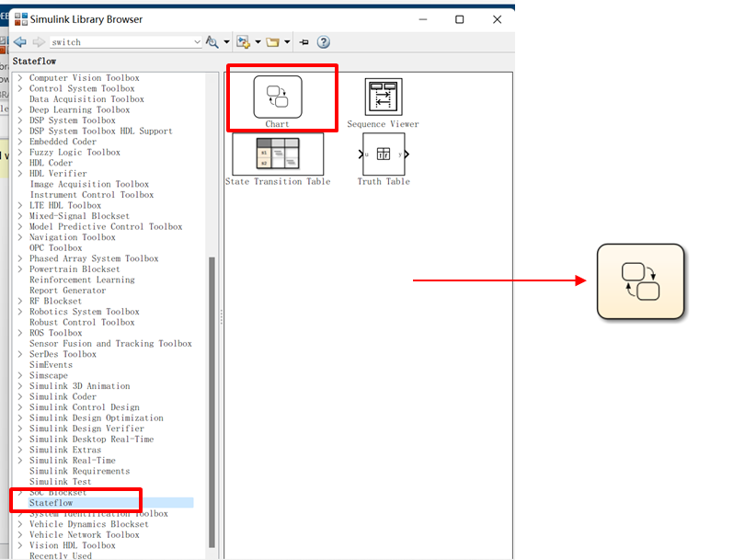This screenshot has width=745, height=560.
Task: Select Robotics System Toolbox in tree
Action: point(84,312)
